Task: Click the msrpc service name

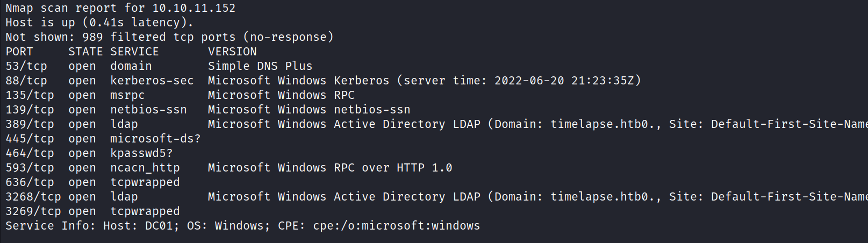Action: pyautogui.click(x=127, y=95)
